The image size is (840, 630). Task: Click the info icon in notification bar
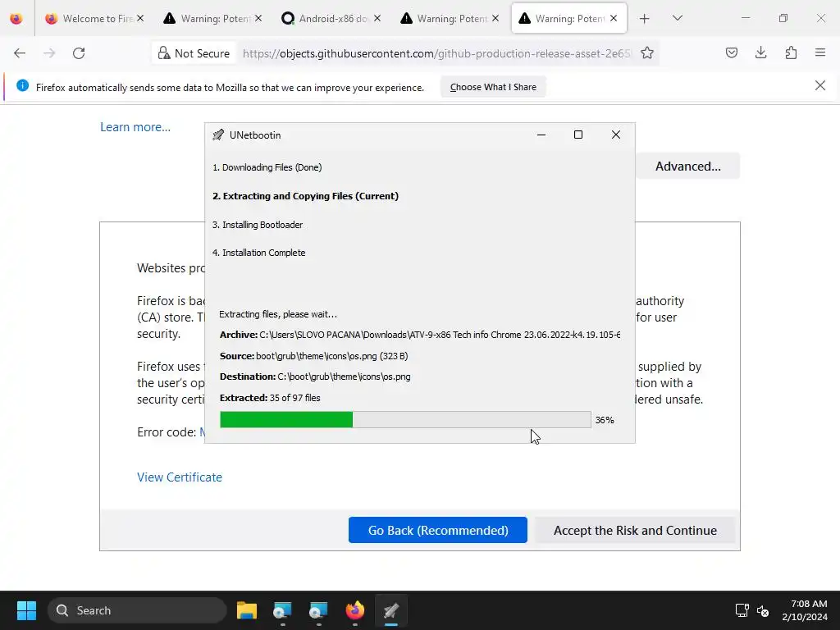click(22, 85)
